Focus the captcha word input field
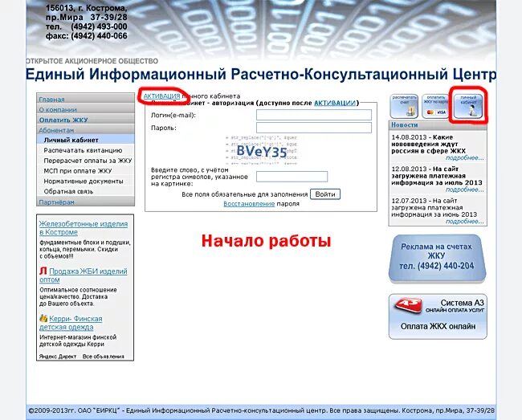Screen dimensions: 522x420 point(292,177)
